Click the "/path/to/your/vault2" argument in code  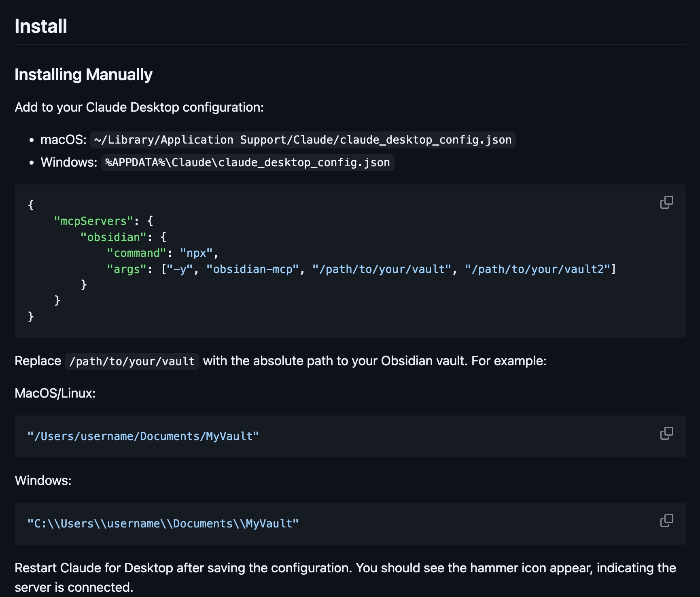pos(537,269)
